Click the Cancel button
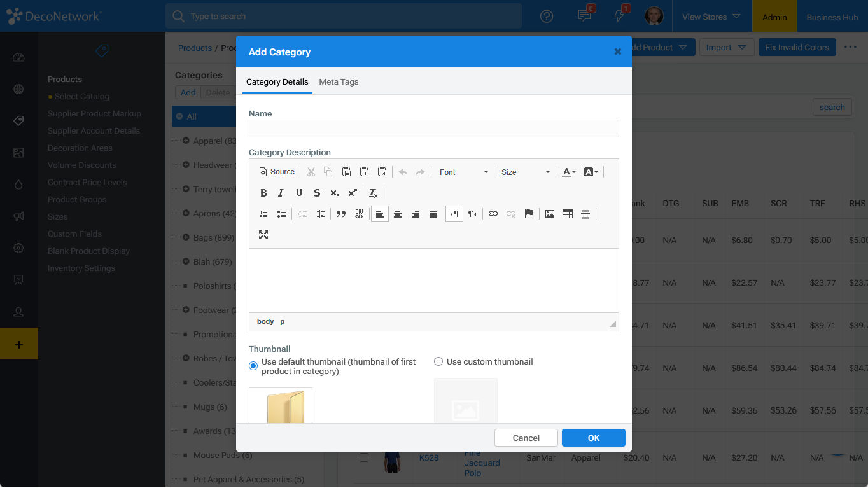This screenshot has height=488, width=868. pyautogui.click(x=526, y=438)
